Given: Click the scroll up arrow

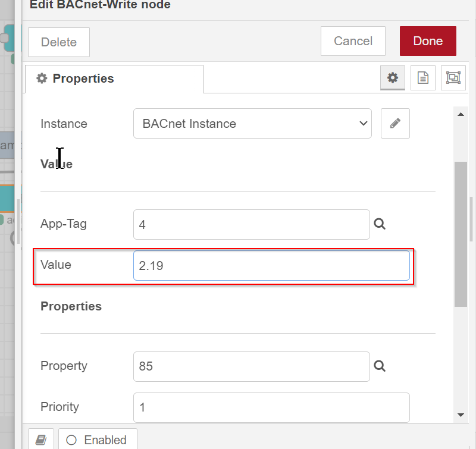Looking at the screenshot, I should pos(461,114).
